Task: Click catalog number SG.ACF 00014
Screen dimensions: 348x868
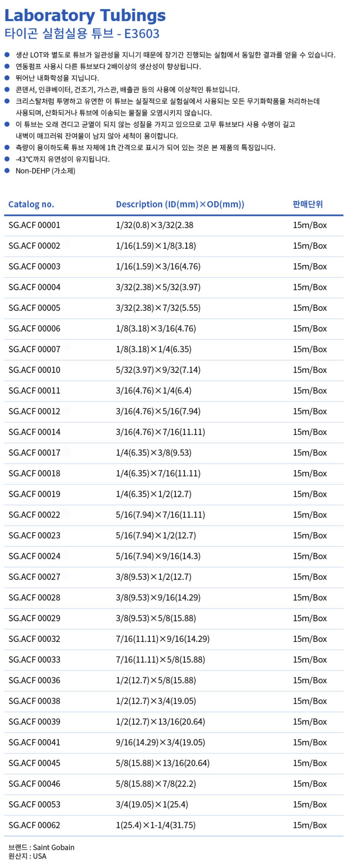Action: click(34, 432)
